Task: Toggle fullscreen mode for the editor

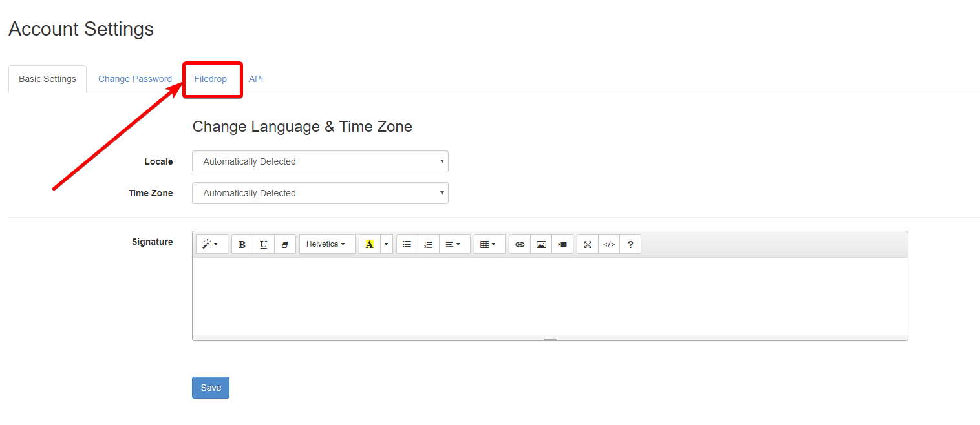Action: (588, 244)
